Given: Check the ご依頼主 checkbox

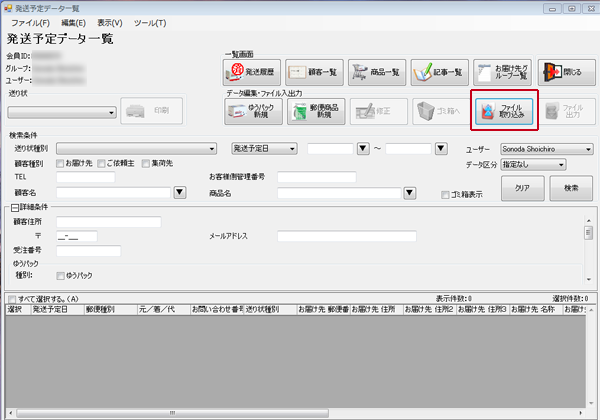Looking at the screenshot, I should point(99,163).
